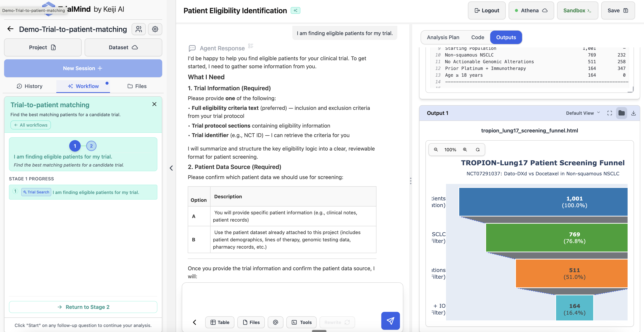Reset funnel chart zoom level

tap(477, 150)
